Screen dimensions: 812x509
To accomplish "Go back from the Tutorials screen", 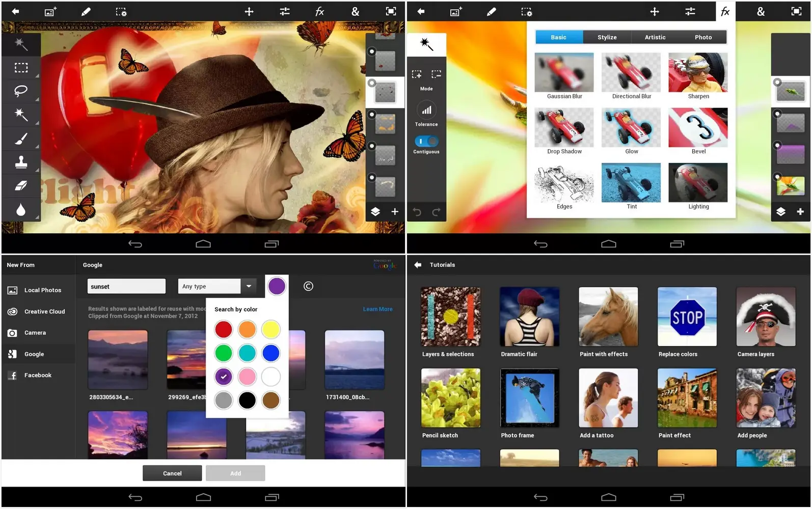I will tap(418, 265).
